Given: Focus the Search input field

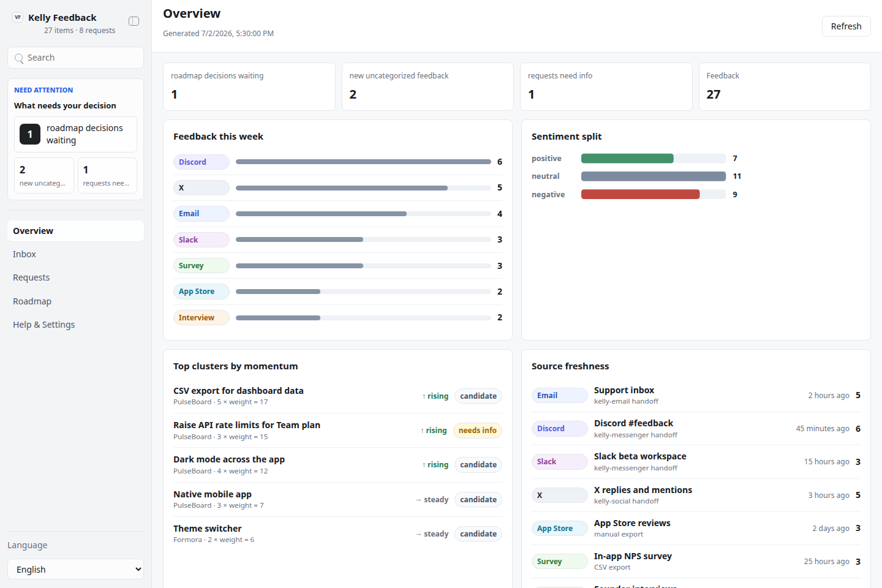Looking at the screenshot, I should point(76,58).
